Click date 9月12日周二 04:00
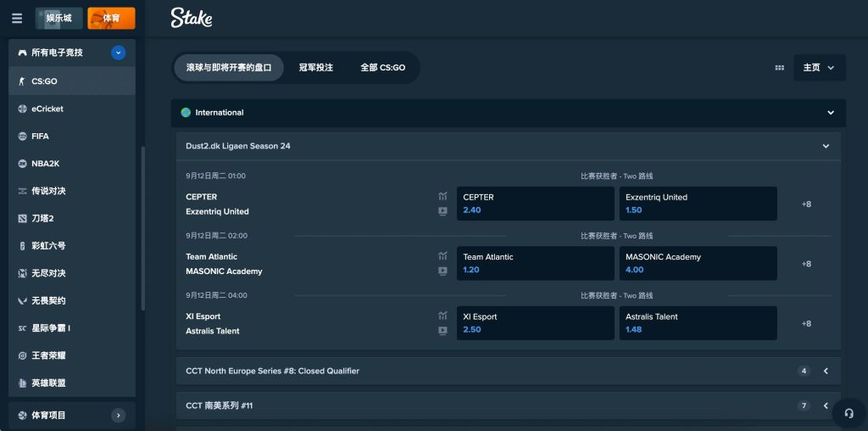The image size is (868, 431). pyautogui.click(x=216, y=296)
